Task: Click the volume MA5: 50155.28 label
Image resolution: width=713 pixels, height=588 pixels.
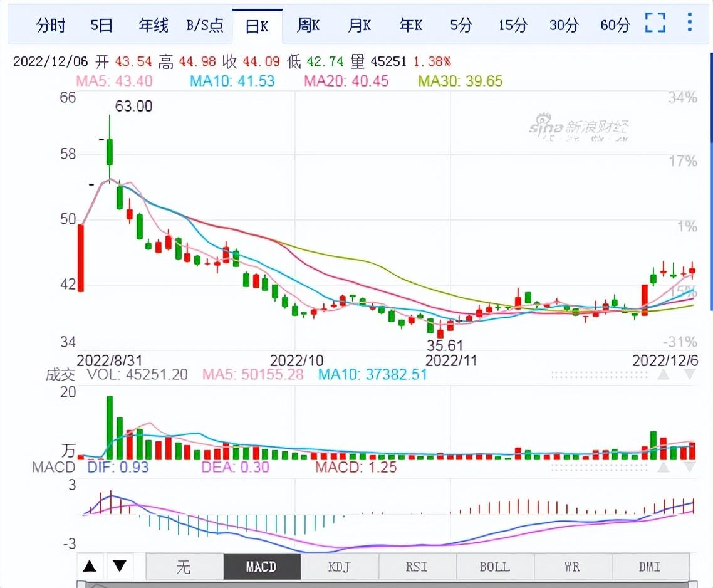Action: 253,375
